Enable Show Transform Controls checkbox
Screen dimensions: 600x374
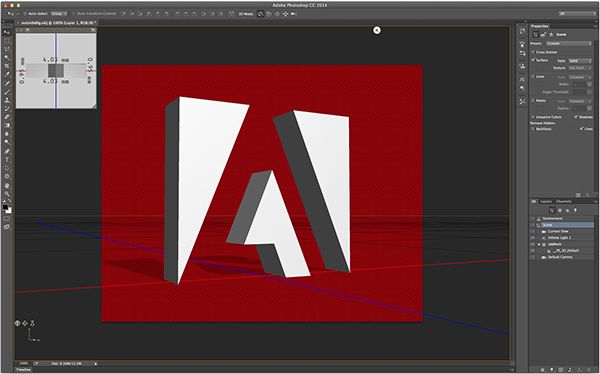[x=74, y=14]
